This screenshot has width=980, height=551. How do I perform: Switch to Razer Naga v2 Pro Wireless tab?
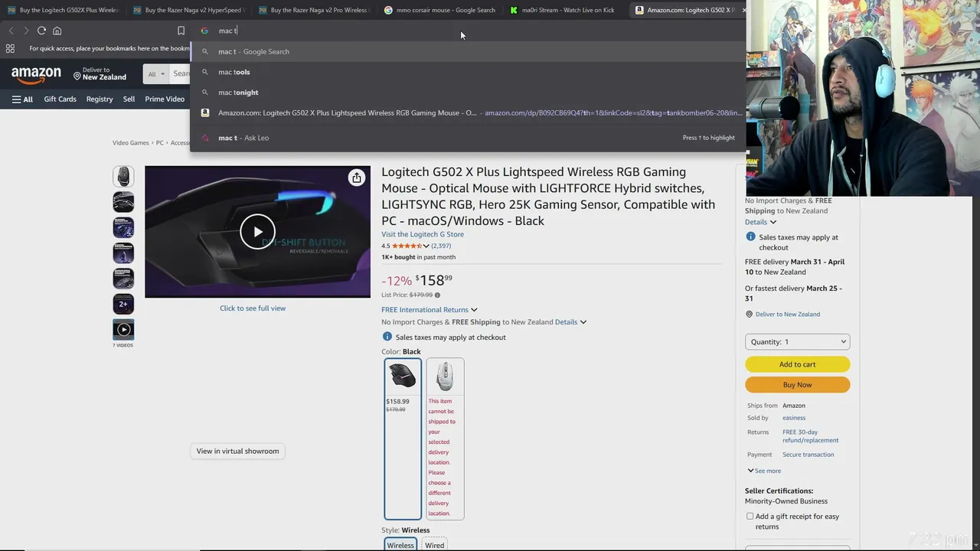(x=314, y=10)
